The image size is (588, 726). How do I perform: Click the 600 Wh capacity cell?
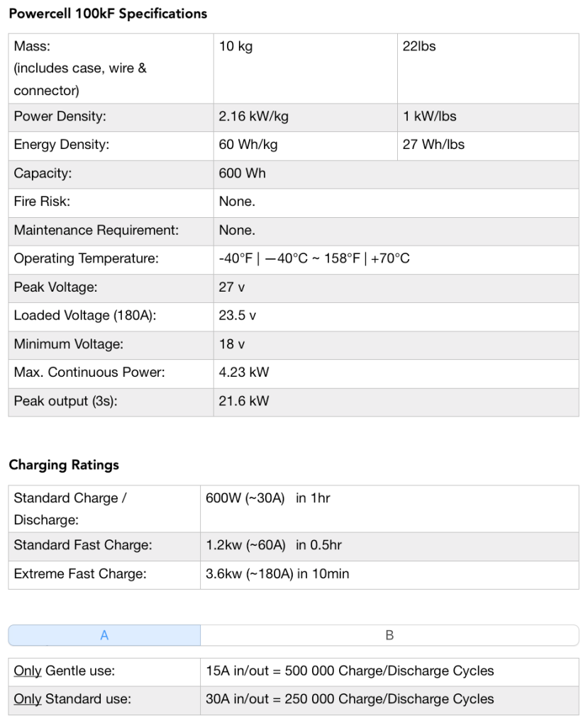click(x=242, y=173)
